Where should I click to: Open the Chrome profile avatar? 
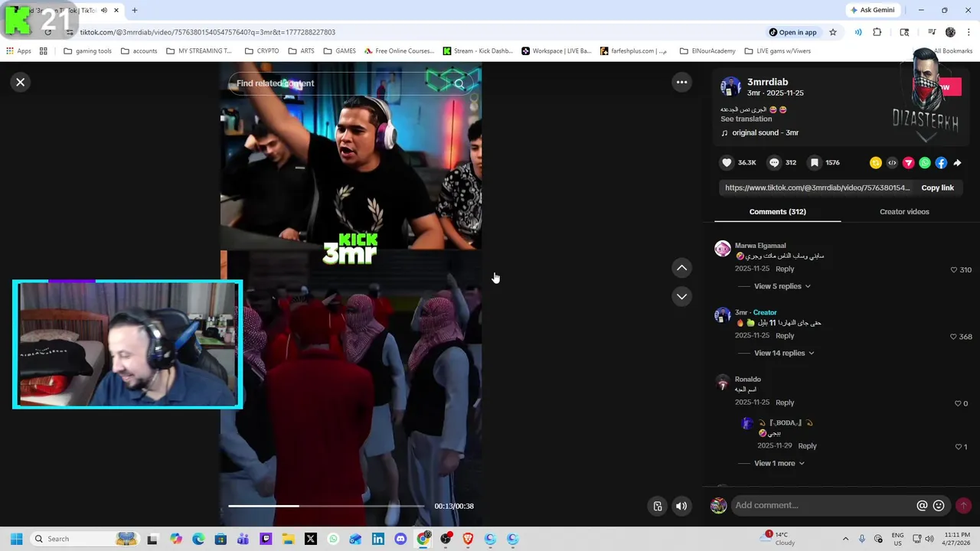click(950, 32)
